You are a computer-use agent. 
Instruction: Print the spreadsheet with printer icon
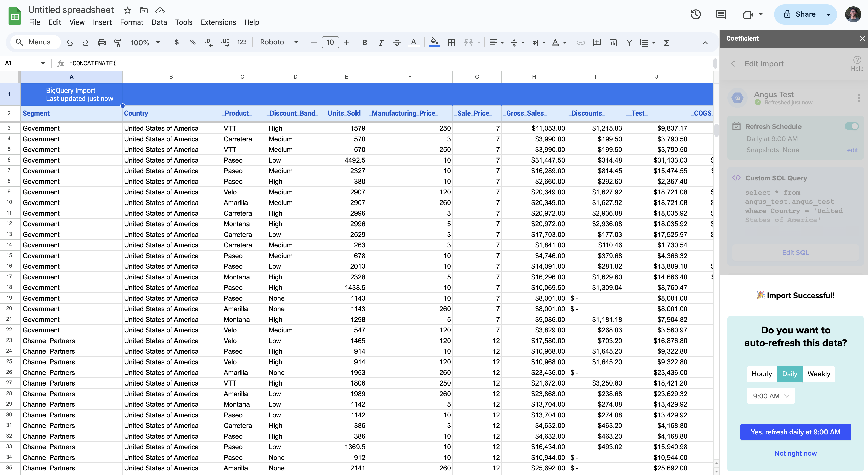pyautogui.click(x=102, y=43)
